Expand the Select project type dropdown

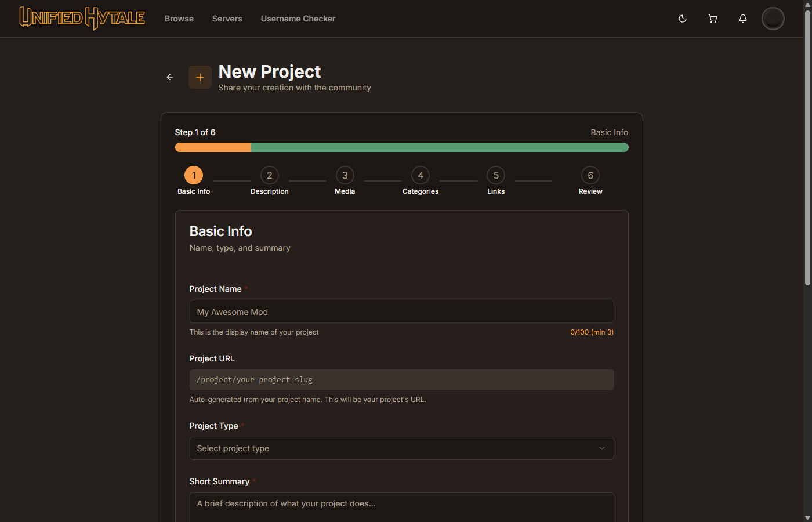(x=401, y=448)
